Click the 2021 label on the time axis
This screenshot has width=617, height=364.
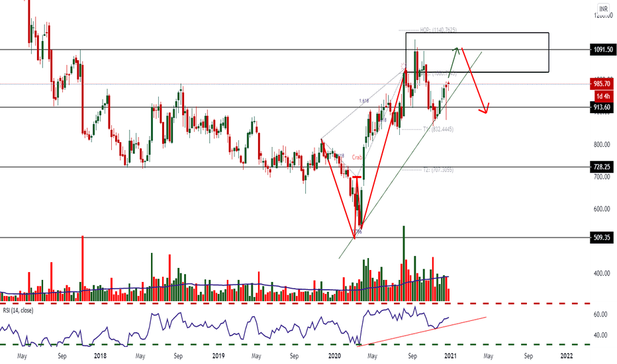[450, 356]
